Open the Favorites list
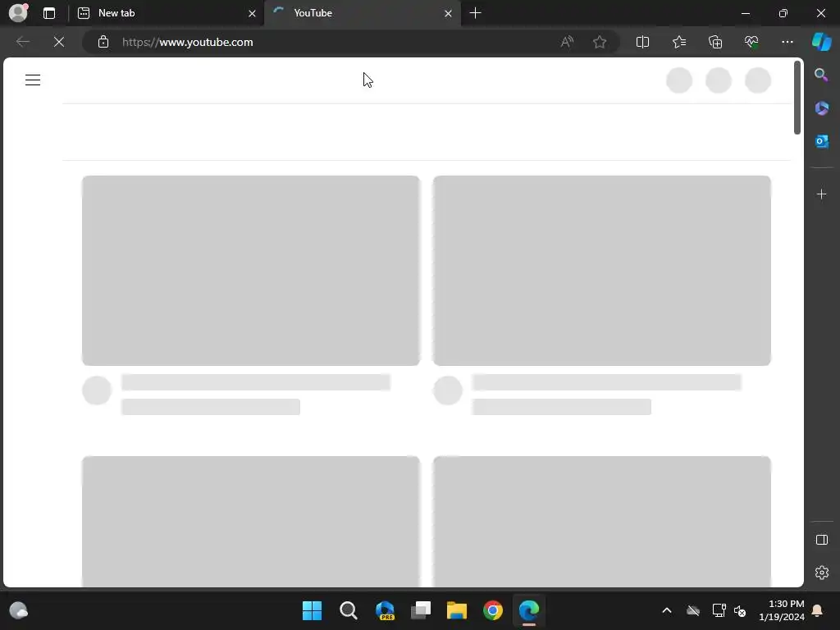The image size is (840, 630). coord(678,42)
